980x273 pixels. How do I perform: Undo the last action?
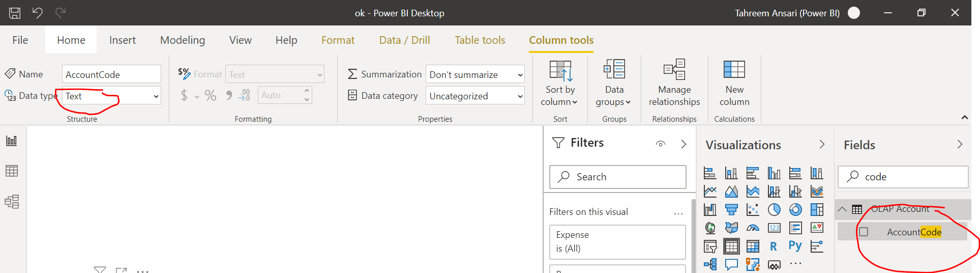coord(38,13)
